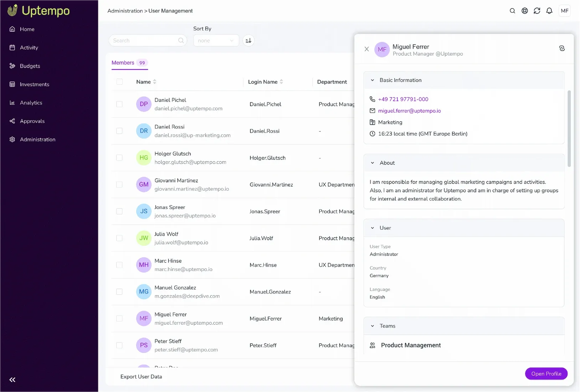Click the DP avatar for Daniel Pichel
The image size is (580, 392).
144,104
